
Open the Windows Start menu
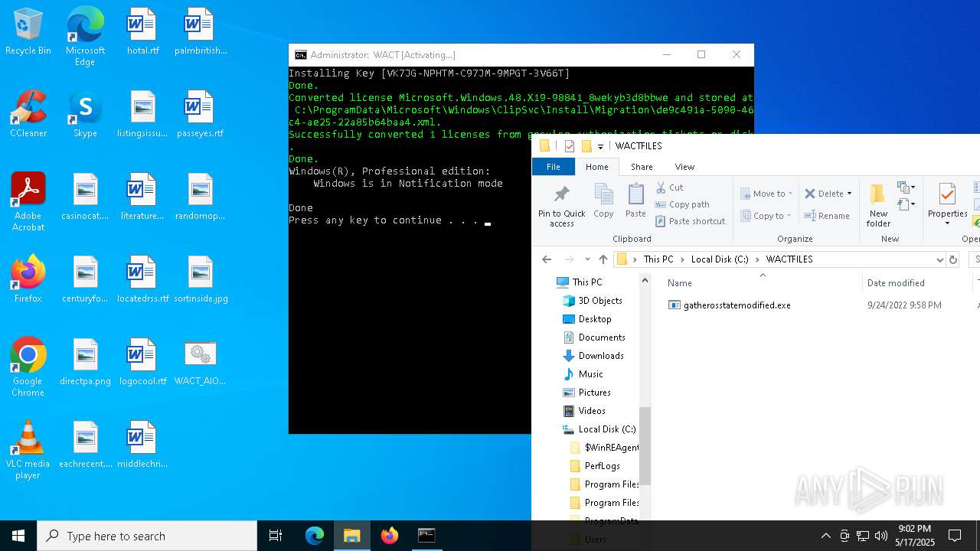pos(18,536)
